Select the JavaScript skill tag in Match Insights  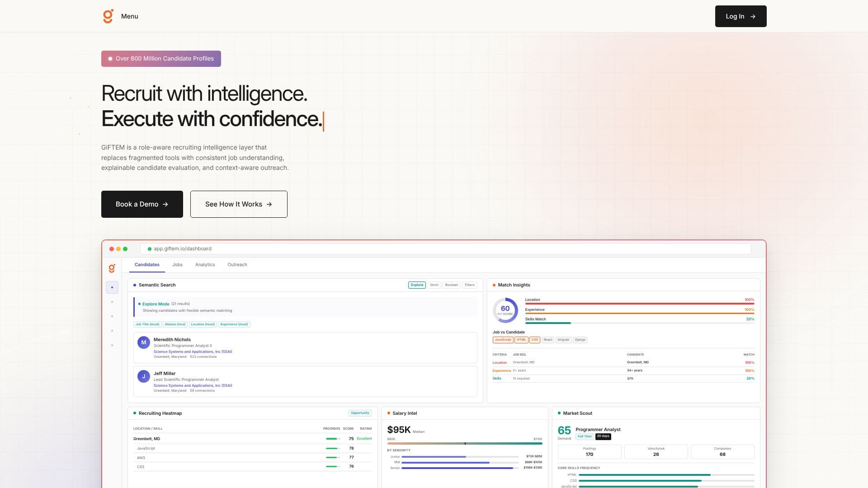click(x=503, y=340)
